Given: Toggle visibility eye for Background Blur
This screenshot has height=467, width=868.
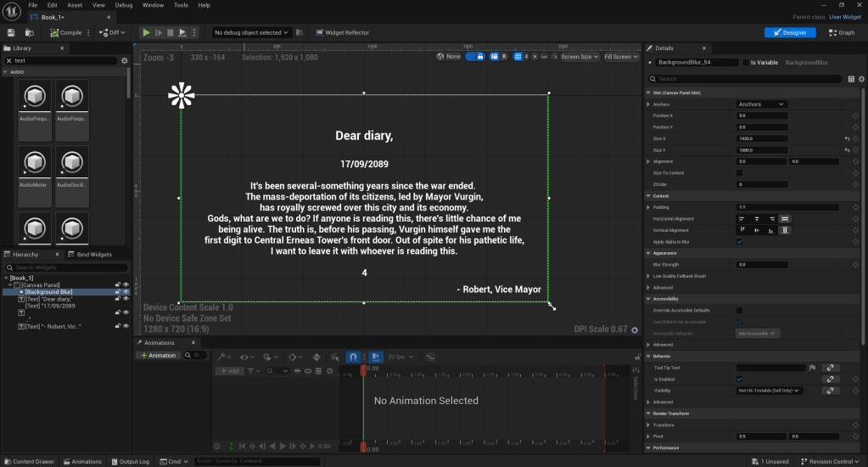Looking at the screenshot, I should click(126, 292).
